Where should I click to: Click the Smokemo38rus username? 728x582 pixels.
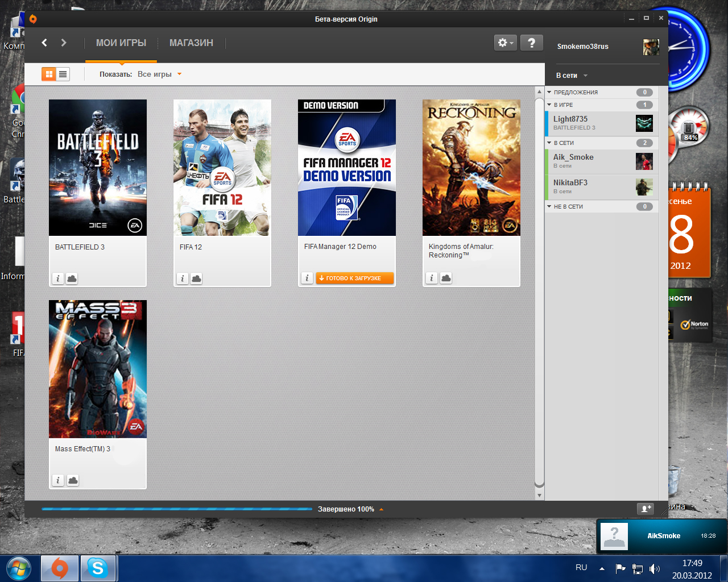click(582, 47)
